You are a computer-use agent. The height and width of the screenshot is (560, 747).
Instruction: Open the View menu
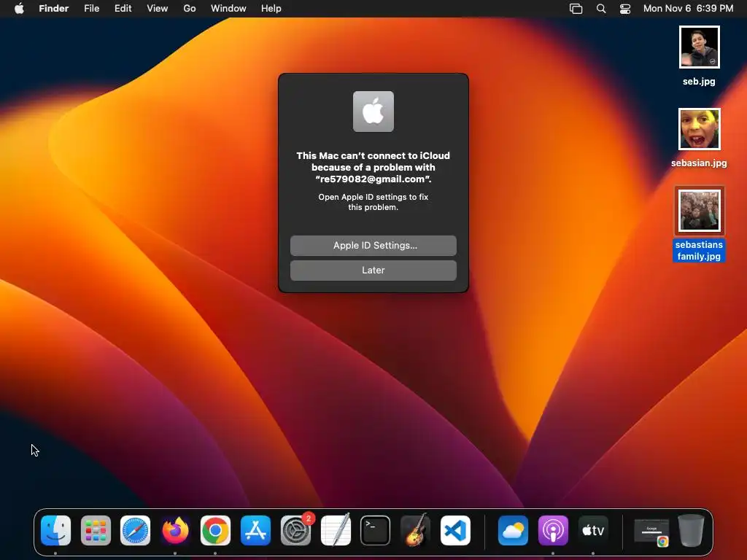click(x=158, y=9)
